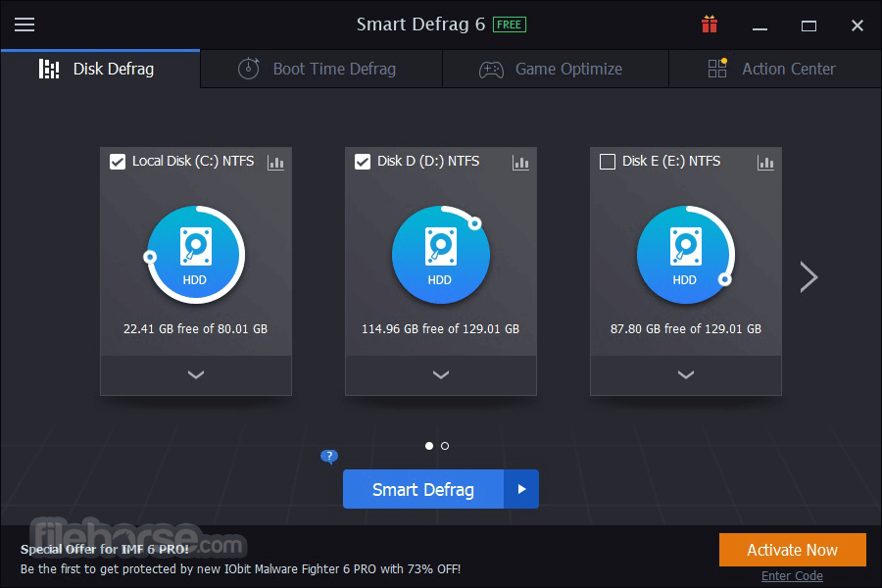Open the hamburger main menu
Screen dimensions: 882x588
[24, 24]
